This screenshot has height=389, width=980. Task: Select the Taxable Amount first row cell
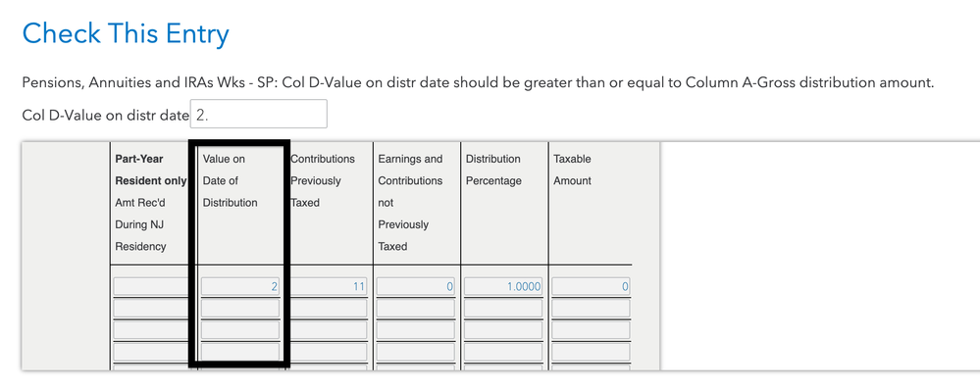pos(591,286)
